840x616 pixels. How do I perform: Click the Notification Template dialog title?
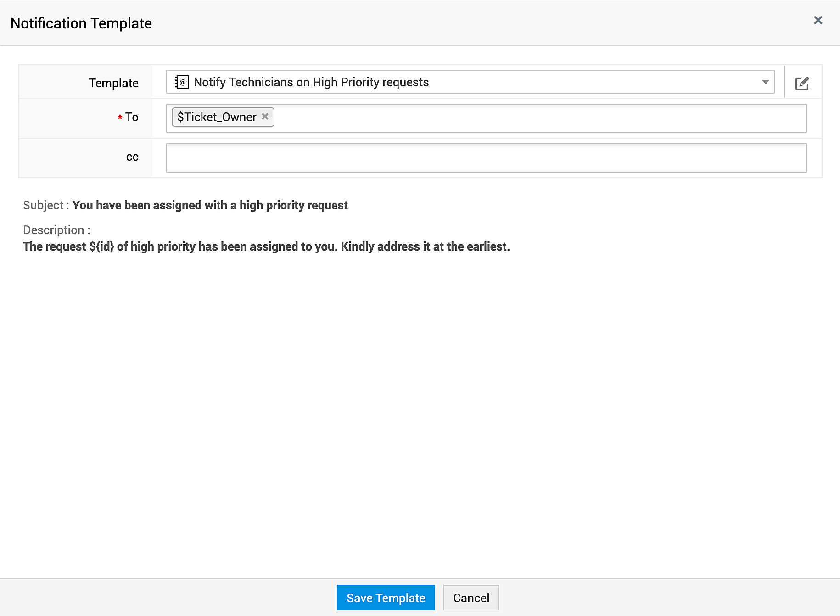click(81, 23)
